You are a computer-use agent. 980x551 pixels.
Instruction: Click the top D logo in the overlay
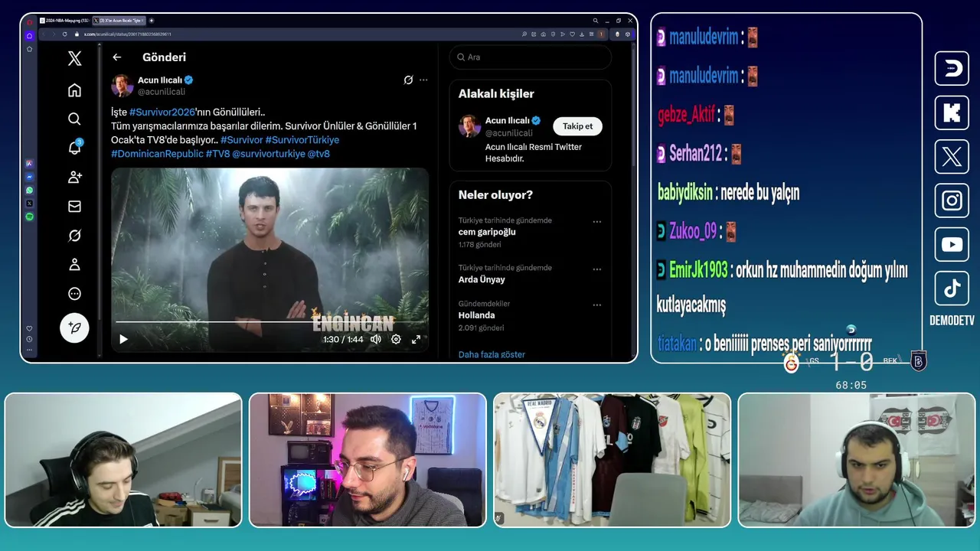click(952, 69)
